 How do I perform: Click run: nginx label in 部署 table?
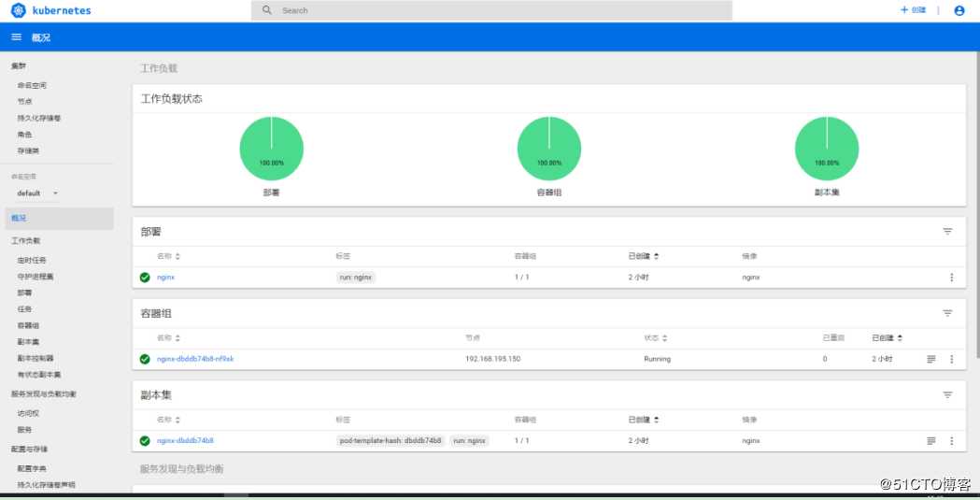click(356, 278)
